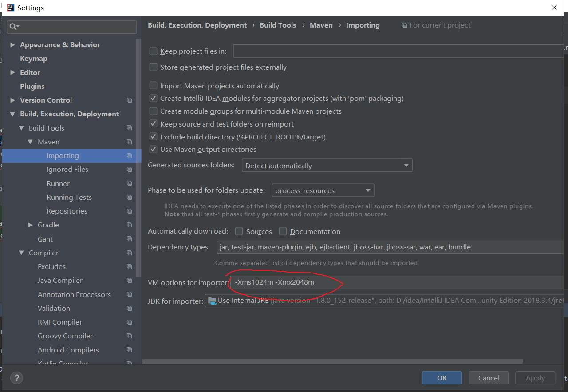
Task: Click the For current project icon
Action: [404, 25]
